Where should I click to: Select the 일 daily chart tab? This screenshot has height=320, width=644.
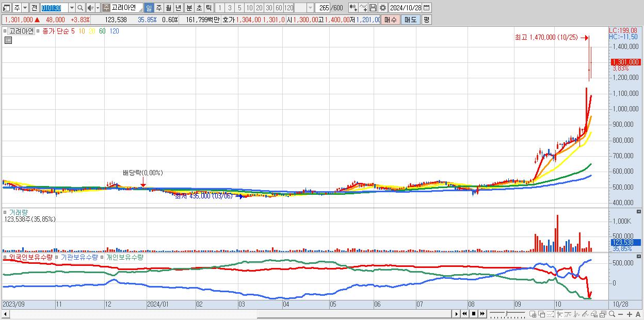coord(149,8)
